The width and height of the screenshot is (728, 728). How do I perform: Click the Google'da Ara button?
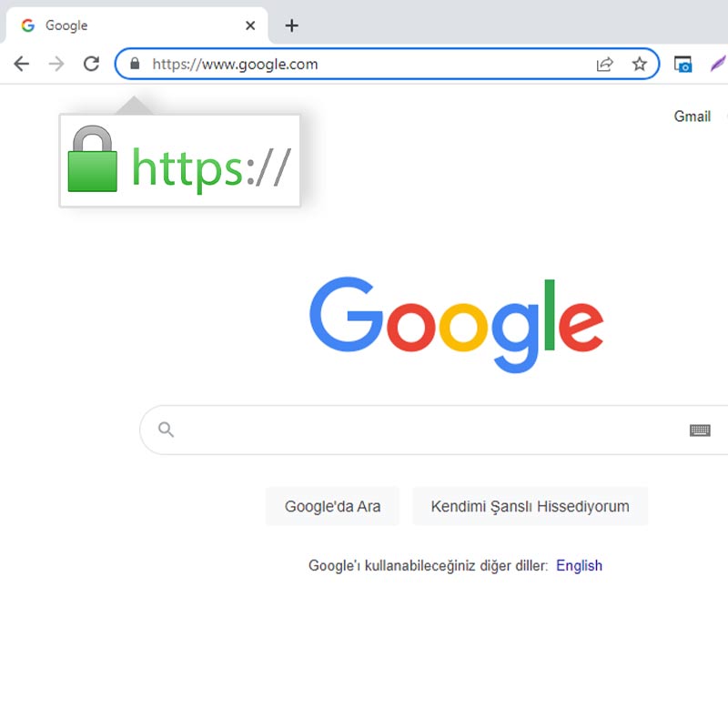pos(332,506)
